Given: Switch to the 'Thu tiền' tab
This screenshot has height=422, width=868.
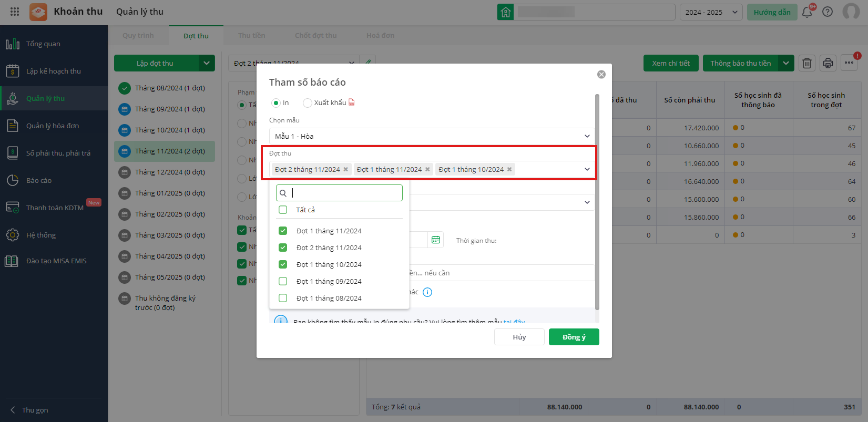Looking at the screenshot, I should [x=251, y=36].
